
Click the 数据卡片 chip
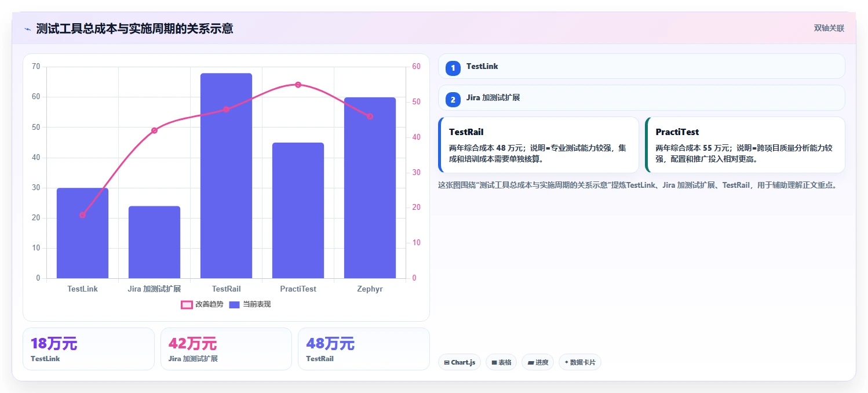(579, 362)
